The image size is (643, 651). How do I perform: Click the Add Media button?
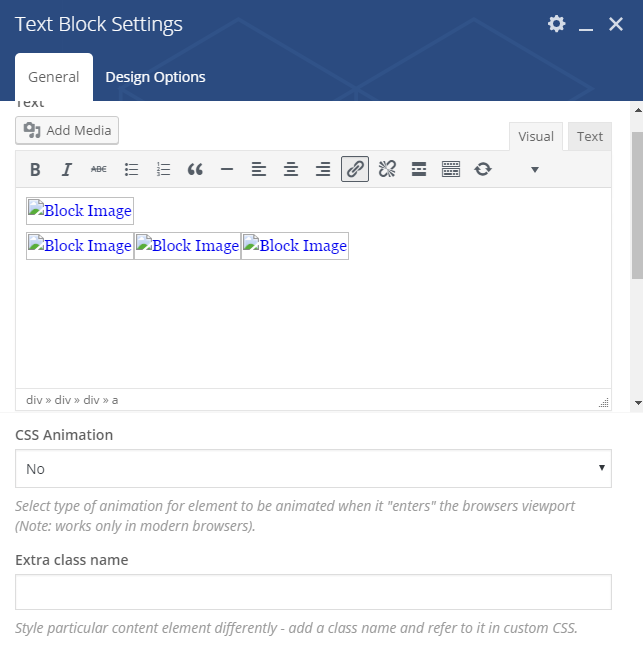point(67,130)
